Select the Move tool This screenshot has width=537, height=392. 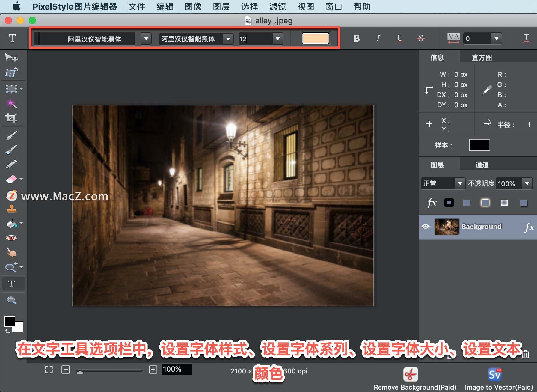12,58
